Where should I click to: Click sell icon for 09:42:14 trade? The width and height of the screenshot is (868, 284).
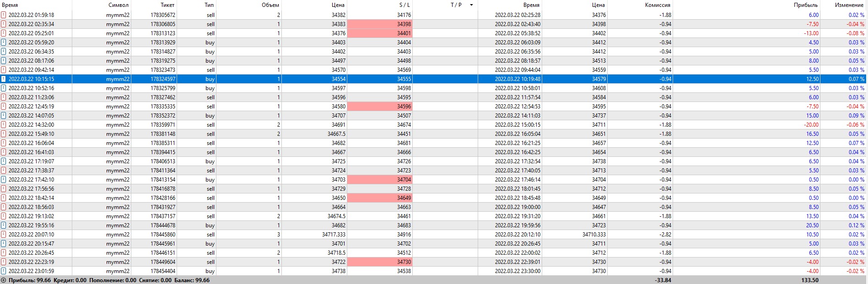[4, 70]
